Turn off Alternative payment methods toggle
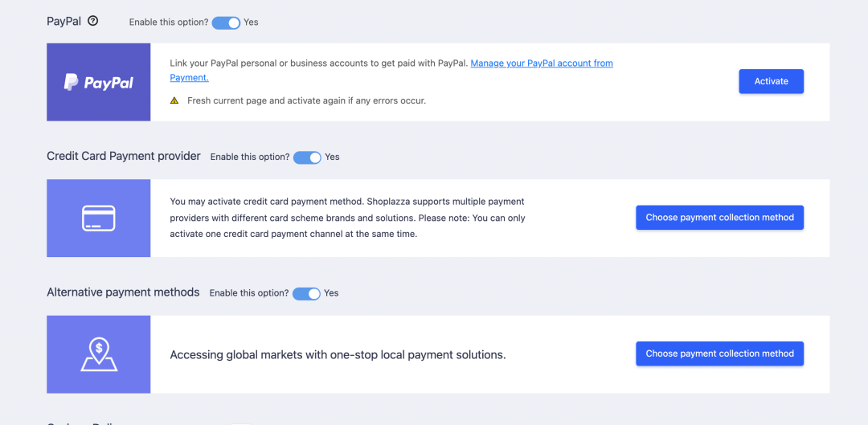Screen dimensions: 868x425 tap(306, 293)
